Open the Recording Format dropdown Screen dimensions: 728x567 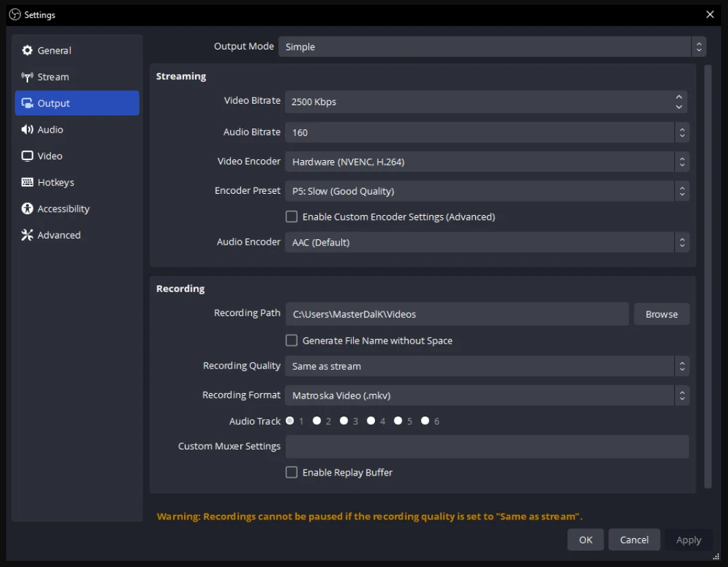[486, 395]
